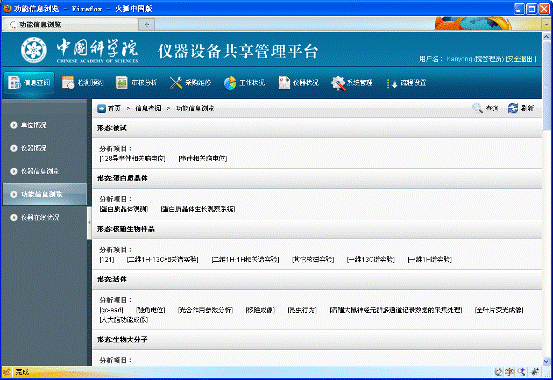Click the 形态:蛋白质晶体 section header

point(317,178)
